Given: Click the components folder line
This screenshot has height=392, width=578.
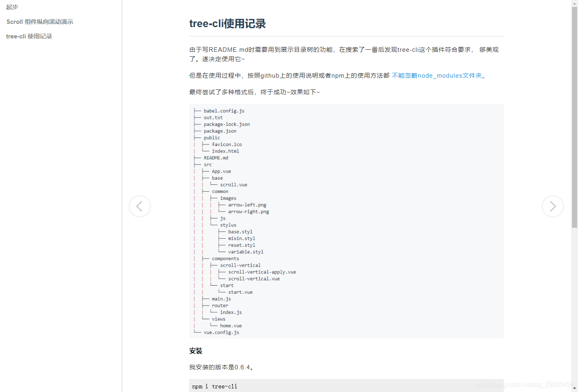Looking at the screenshot, I should coord(225,259).
